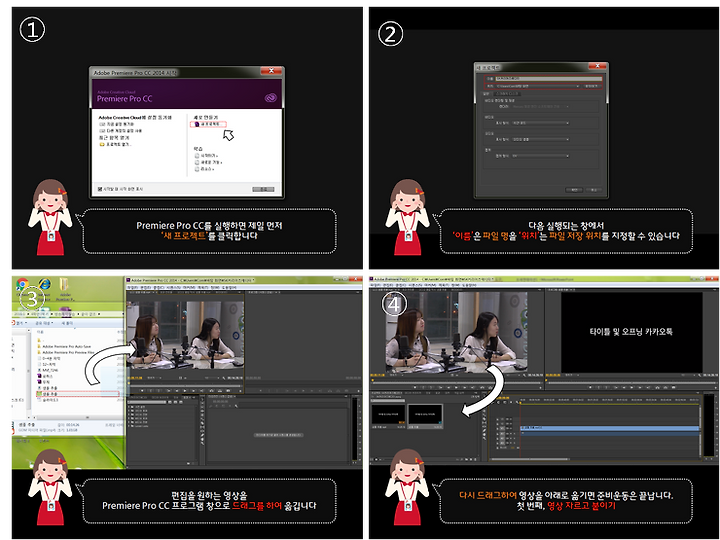720x540 pixels.
Task: Click video preview in step 3 Source Monitor
Action: coord(186,335)
